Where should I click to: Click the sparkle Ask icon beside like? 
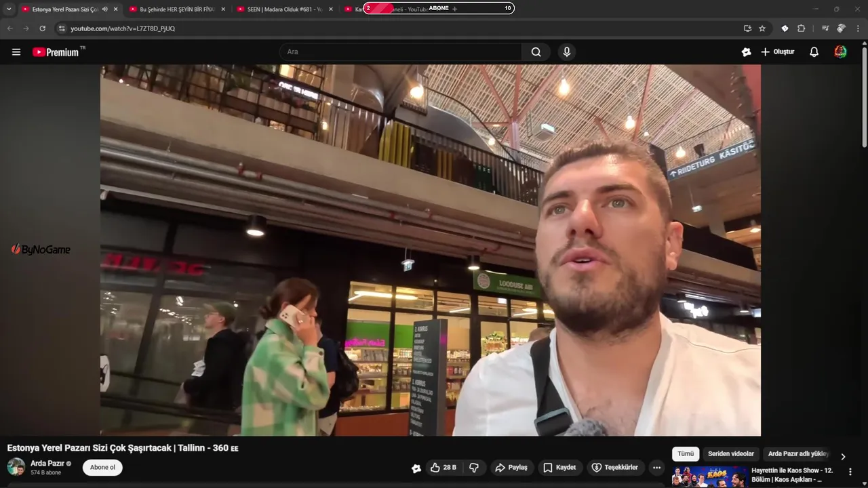click(416, 468)
